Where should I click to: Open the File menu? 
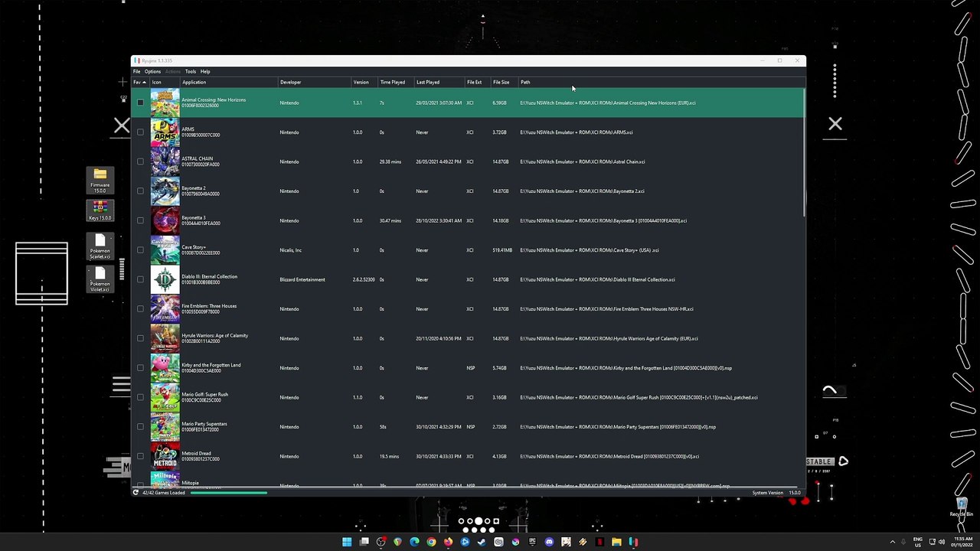[137, 71]
